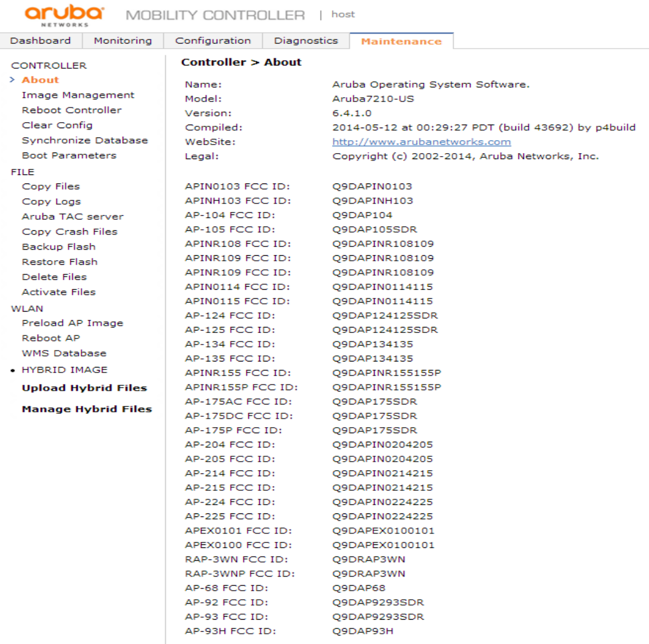Click the 'Controller > About' heading
Image resolution: width=649 pixels, height=644 pixels.
coord(241,62)
